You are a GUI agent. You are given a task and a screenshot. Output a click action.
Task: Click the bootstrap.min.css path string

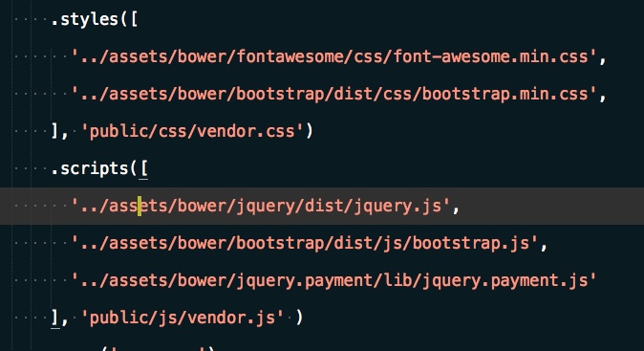tap(333, 94)
